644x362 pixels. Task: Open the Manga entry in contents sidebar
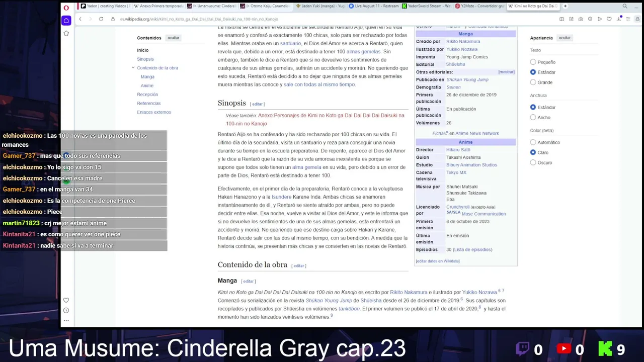pyautogui.click(x=147, y=77)
